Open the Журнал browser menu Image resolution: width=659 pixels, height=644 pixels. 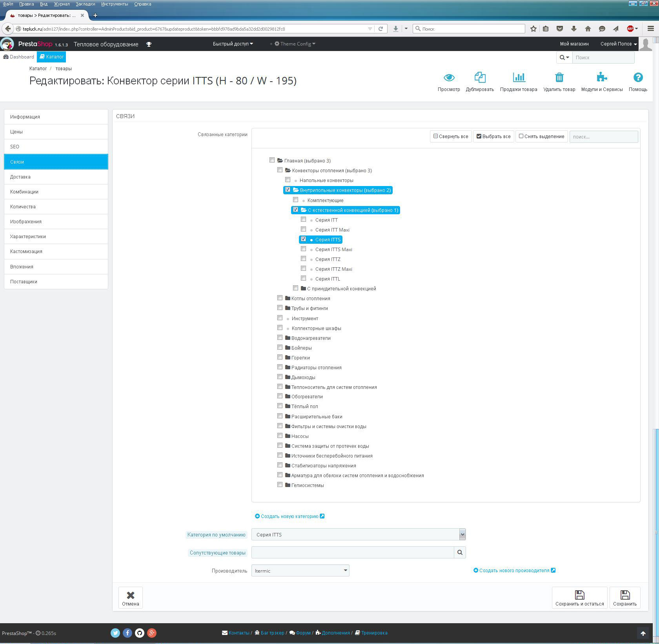(62, 4)
